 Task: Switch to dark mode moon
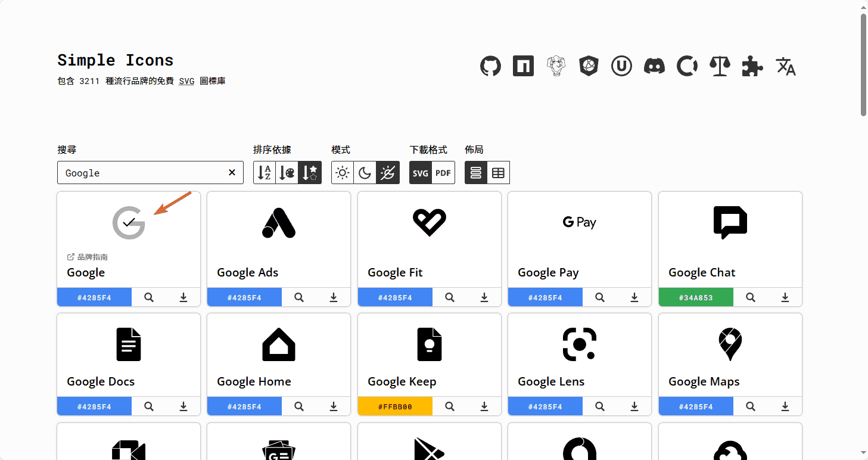pyautogui.click(x=365, y=173)
